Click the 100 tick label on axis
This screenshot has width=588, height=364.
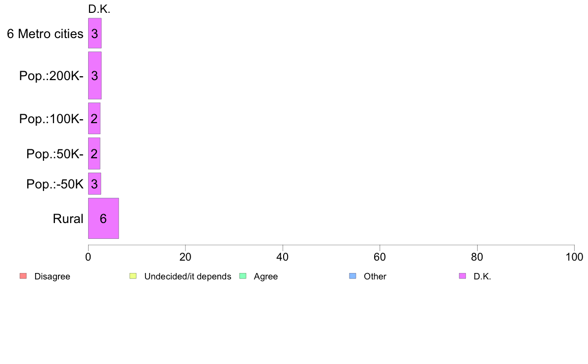574,257
